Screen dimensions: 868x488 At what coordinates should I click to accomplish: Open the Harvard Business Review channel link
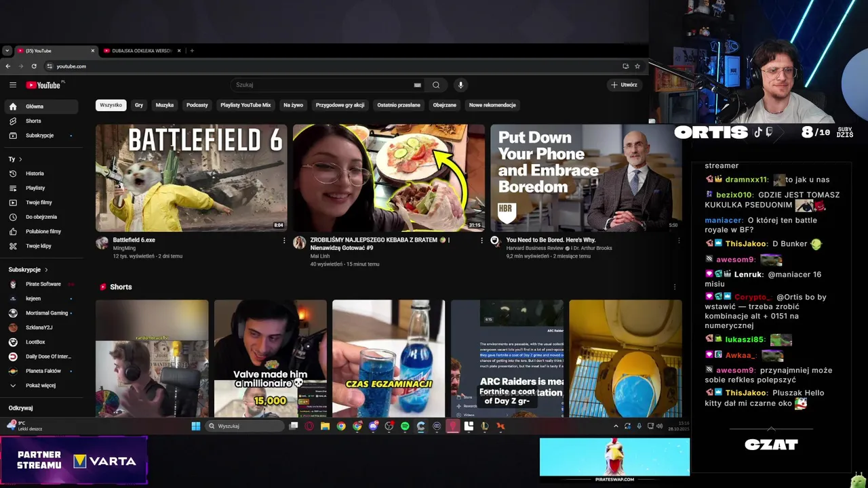pyautogui.click(x=535, y=248)
